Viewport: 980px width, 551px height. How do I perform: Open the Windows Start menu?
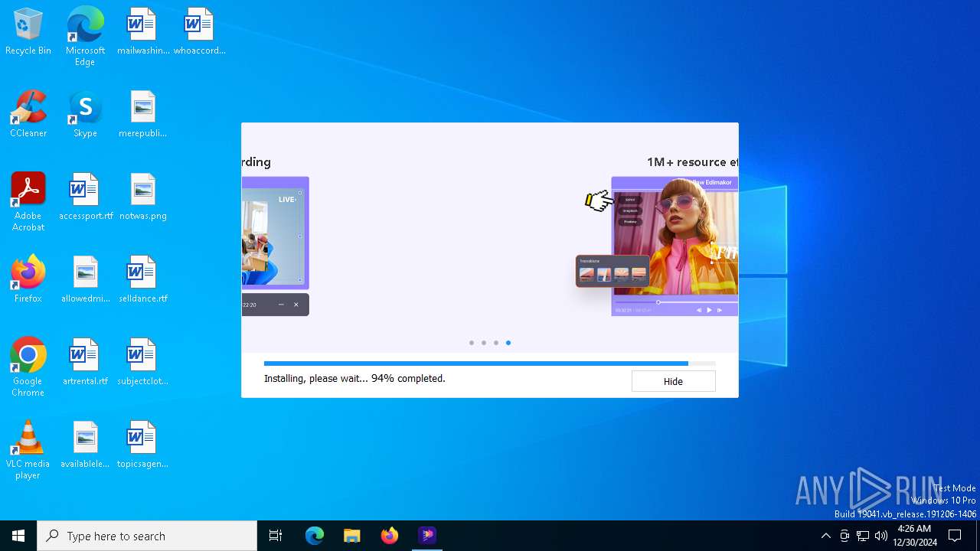[18, 536]
